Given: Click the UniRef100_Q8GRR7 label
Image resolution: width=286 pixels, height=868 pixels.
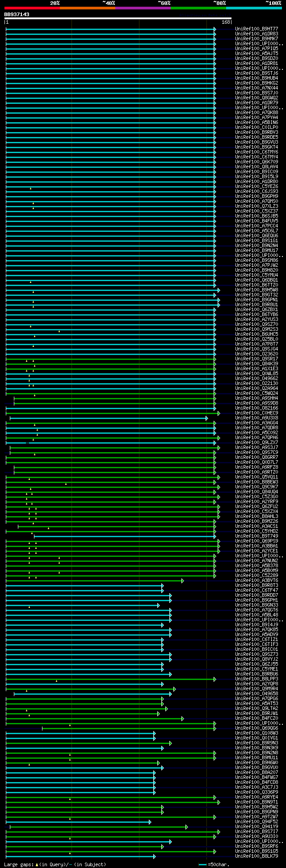Looking at the screenshot, I should pos(257,458).
